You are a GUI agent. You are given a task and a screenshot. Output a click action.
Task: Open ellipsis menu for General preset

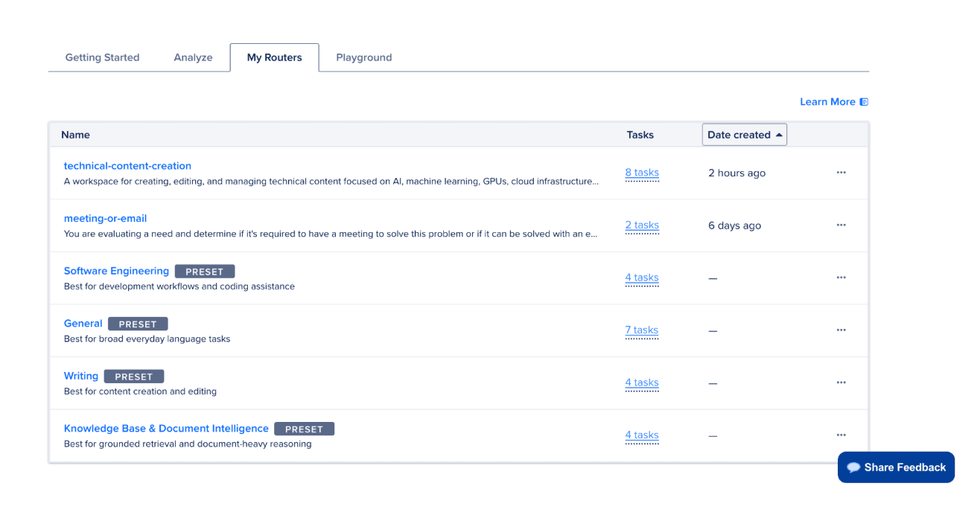(x=841, y=330)
